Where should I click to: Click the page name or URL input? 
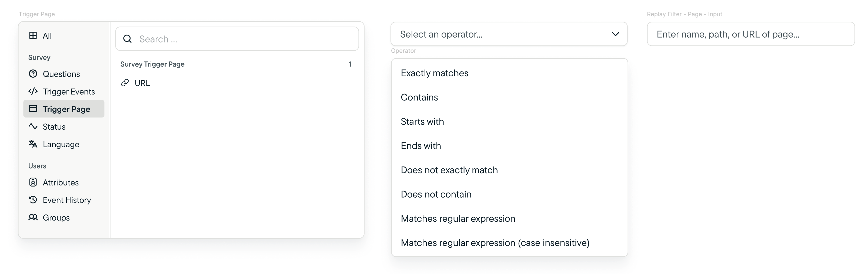coord(751,34)
